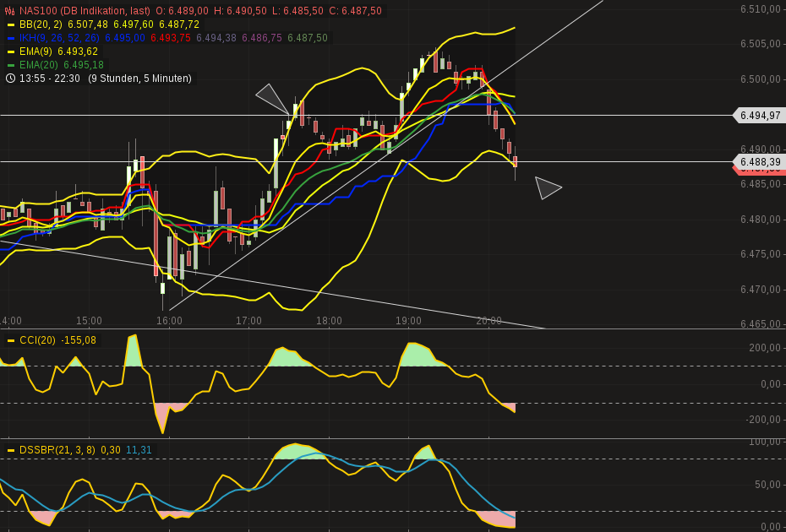The width and height of the screenshot is (786, 532).
Task: Click the NAS100 candlestick symbol icon
Action: coord(9,12)
